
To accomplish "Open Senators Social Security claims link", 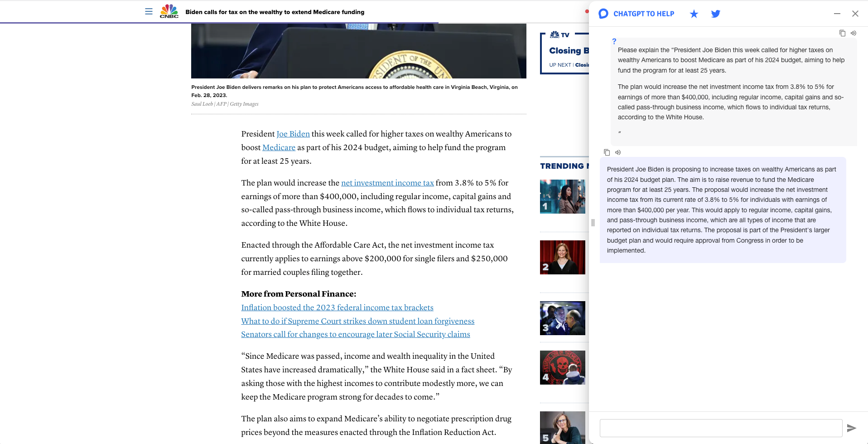I will click(355, 334).
